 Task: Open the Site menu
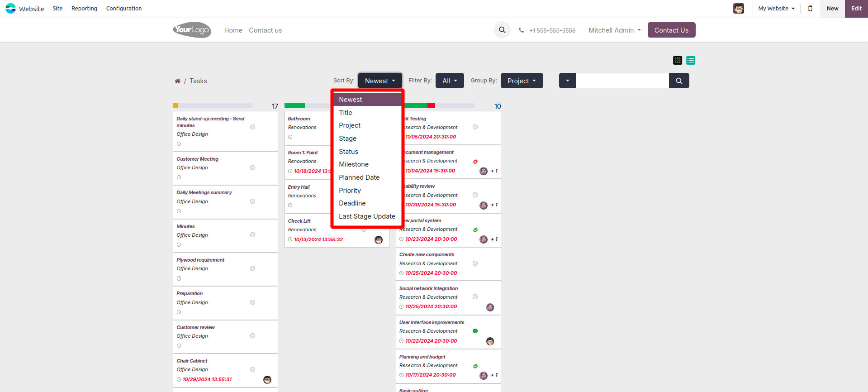57,9
